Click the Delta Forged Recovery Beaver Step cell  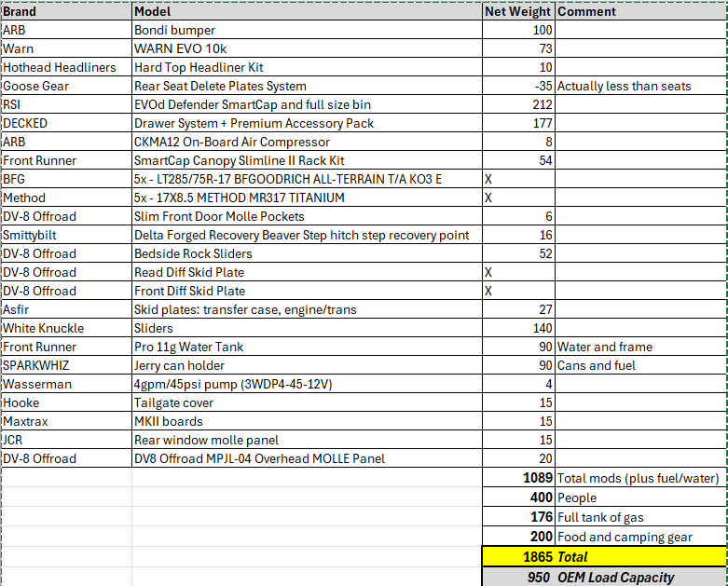(x=307, y=235)
